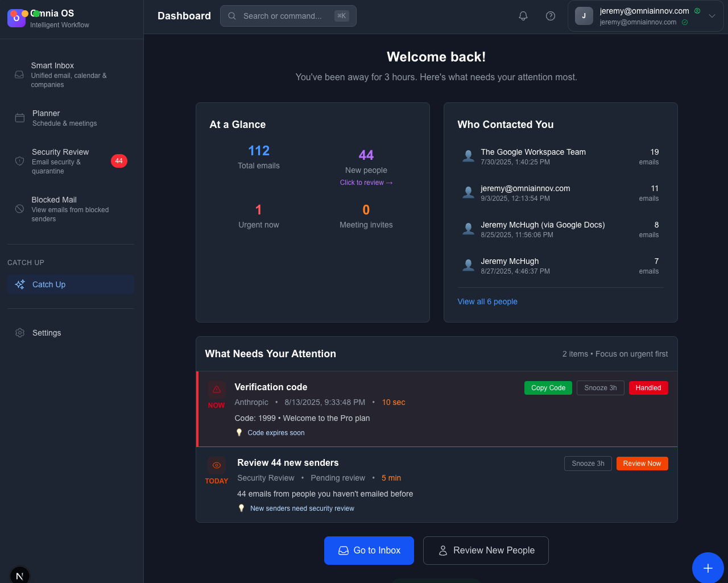
Task: Open the help question mark icon
Action: 551,16
